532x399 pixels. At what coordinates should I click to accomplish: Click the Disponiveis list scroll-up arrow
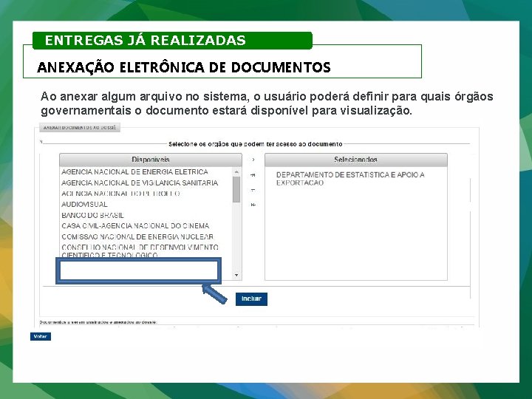click(x=236, y=172)
